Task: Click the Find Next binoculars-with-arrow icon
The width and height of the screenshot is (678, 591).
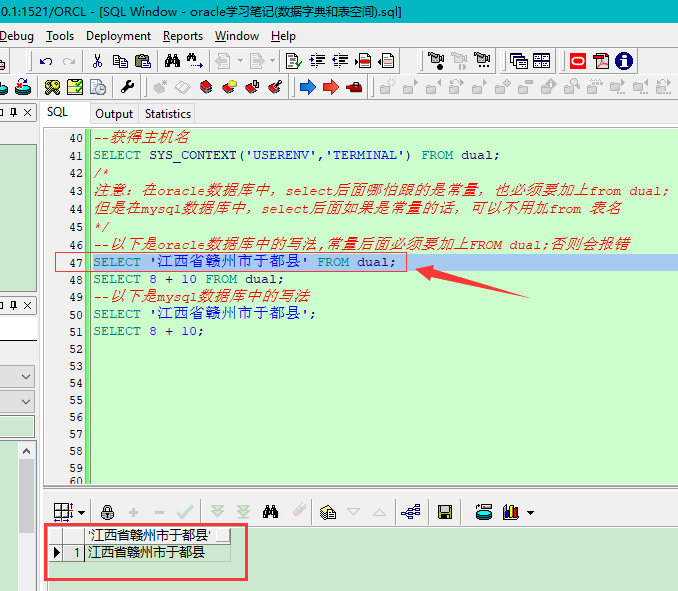Action: tap(195, 61)
